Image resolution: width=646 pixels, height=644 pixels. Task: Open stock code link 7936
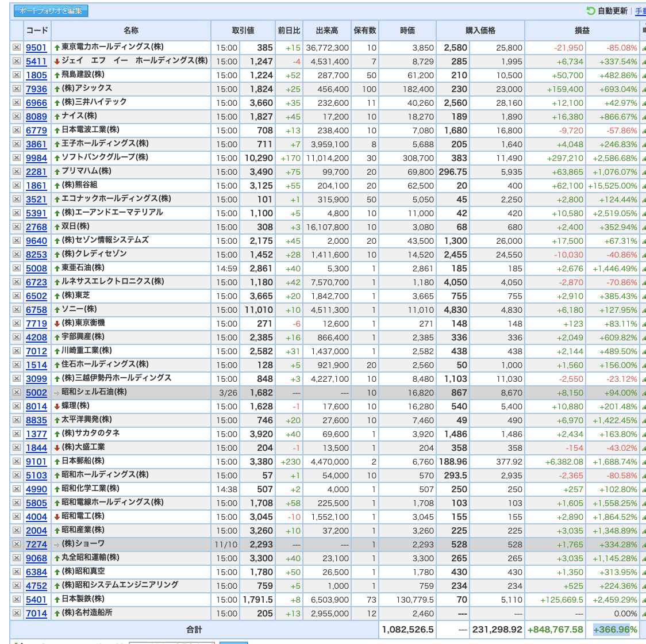(36, 89)
